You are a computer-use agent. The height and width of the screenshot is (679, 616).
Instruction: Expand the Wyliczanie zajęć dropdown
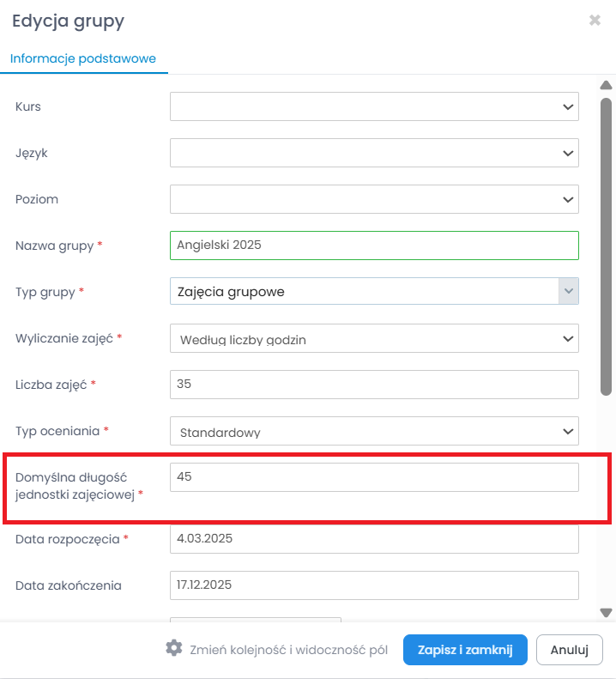pyautogui.click(x=374, y=338)
